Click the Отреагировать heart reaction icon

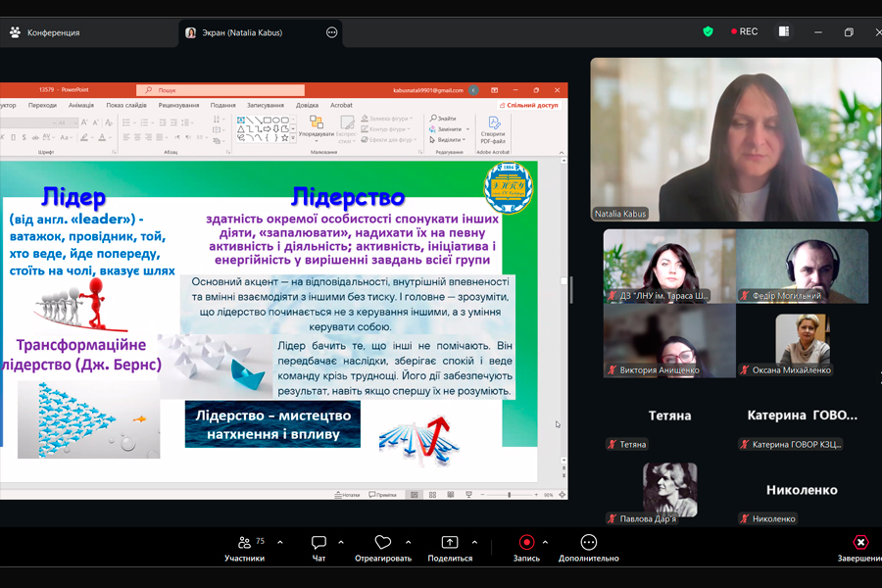tap(382, 542)
